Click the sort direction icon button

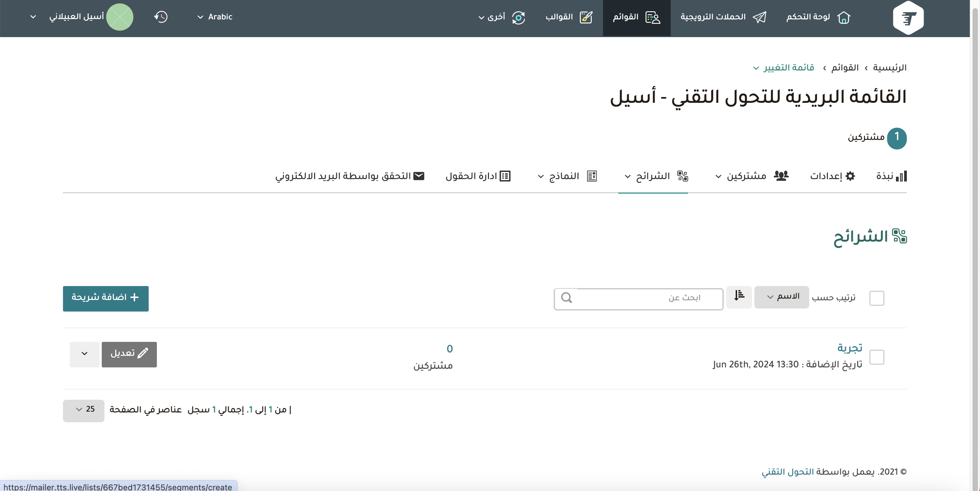[739, 297]
